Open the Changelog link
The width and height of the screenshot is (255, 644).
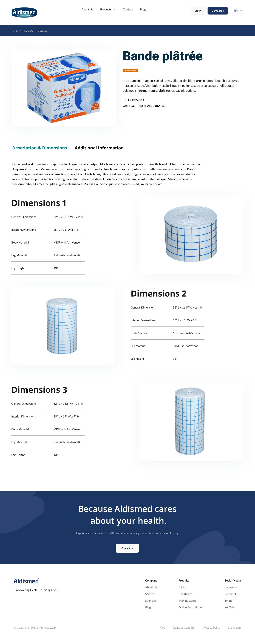coord(234,628)
